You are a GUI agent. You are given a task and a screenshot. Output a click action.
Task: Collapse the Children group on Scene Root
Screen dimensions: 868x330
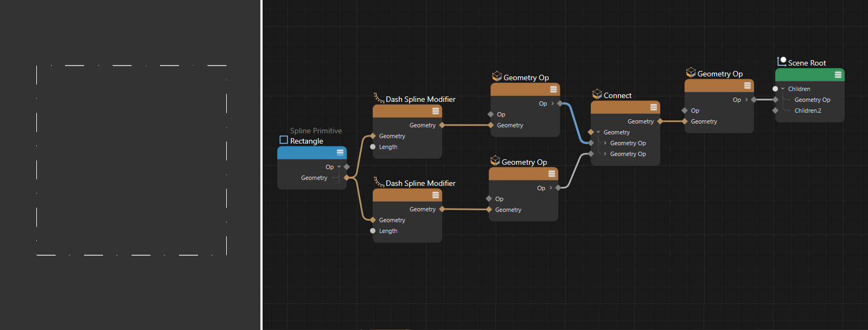pyautogui.click(x=783, y=89)
